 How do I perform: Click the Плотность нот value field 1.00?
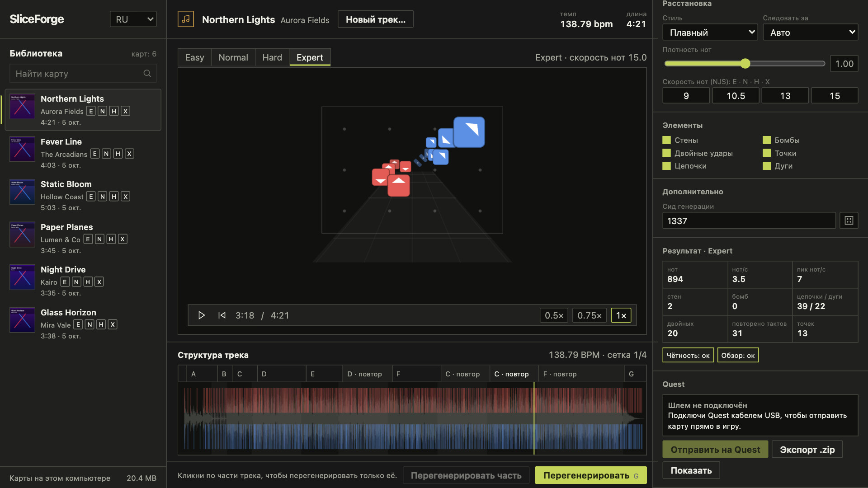tap(844, 64)
